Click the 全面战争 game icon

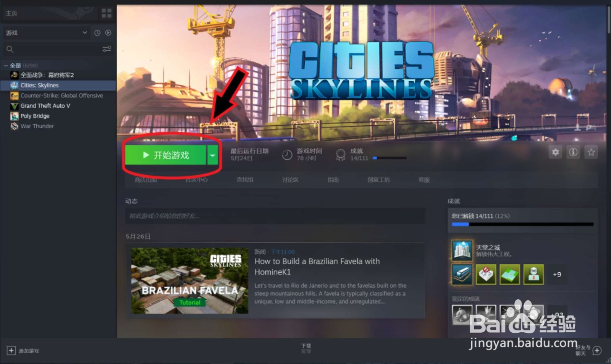click(x=14, y=75)
